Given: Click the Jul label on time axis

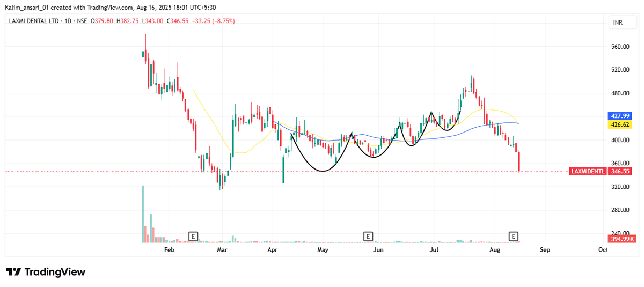Looking at the screenshot, I should (x=434, y=250).
